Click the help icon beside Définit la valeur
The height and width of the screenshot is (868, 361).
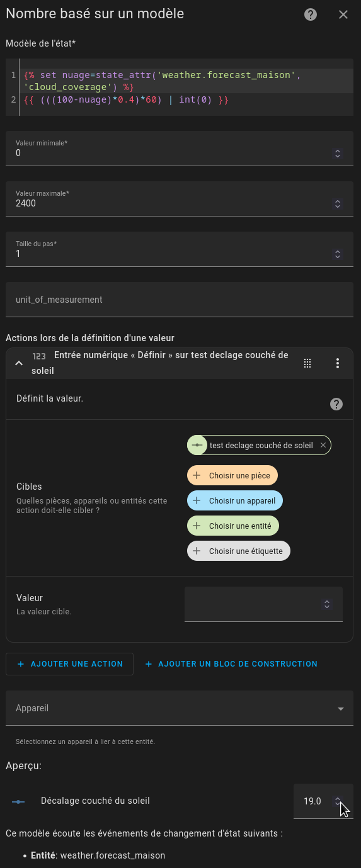tap(336, 404)
